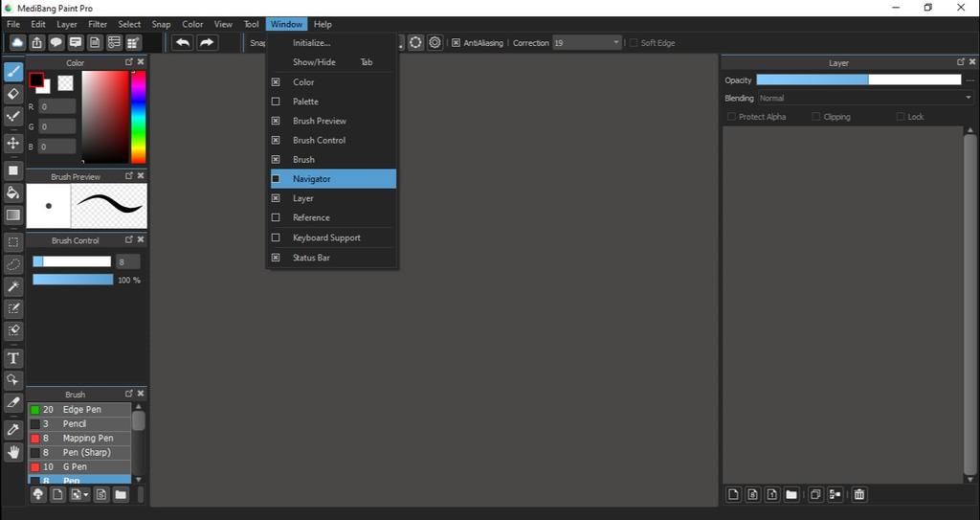This screenshot has height=520, width=980.
Task: Click the duplicate layer icon
Action: (x=815, y=494)
